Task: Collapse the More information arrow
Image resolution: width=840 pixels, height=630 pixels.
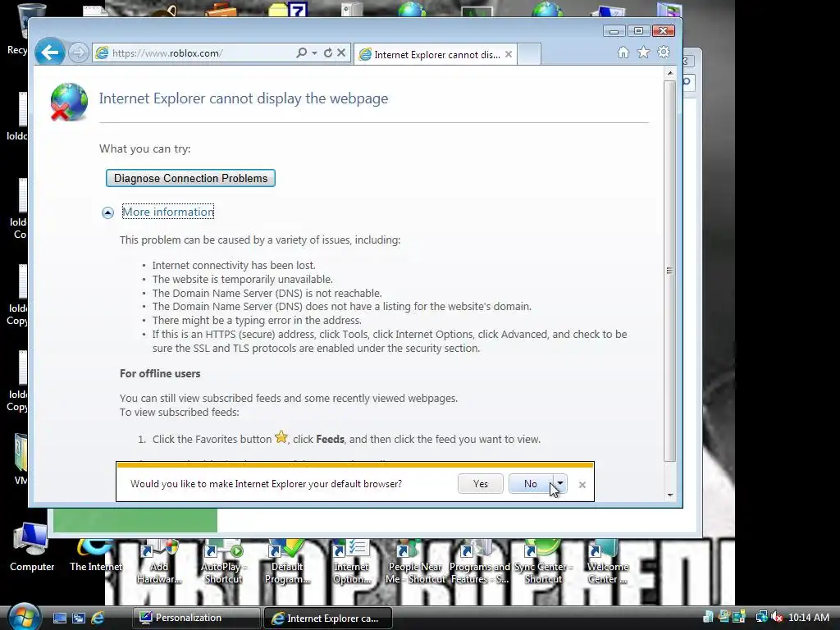Action: pos(107,212)
